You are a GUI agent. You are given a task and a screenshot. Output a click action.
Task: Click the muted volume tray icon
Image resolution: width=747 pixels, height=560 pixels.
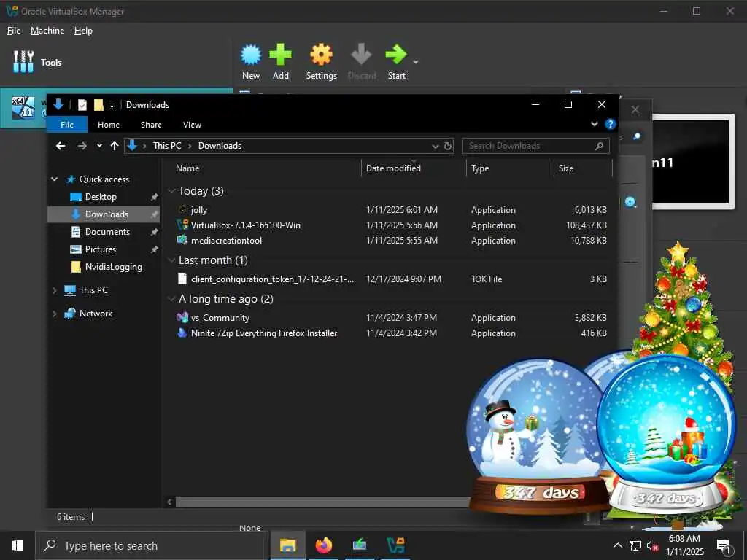(653, 545)
